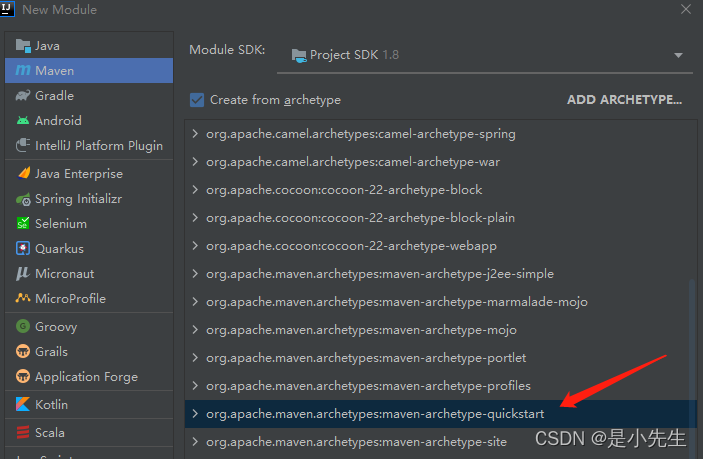
Task: Expand maven-archetype-quickstart node
Action: click(195, 413)
